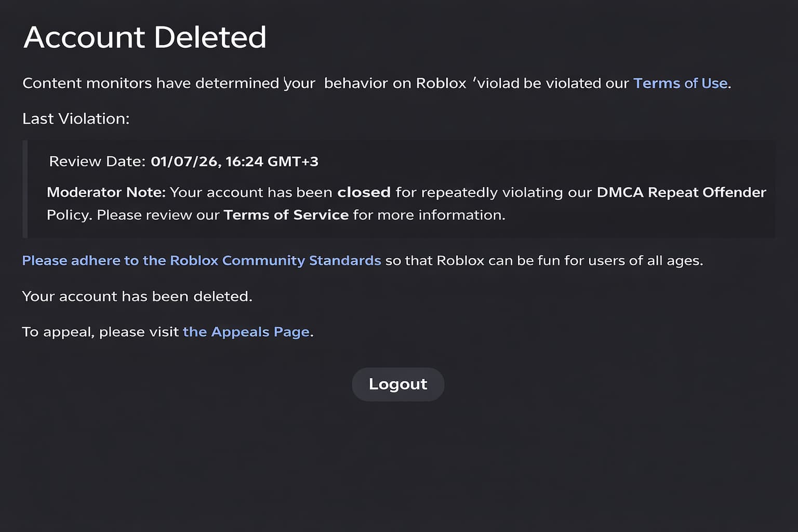Click the violation box left accent border

pos(24,187)
